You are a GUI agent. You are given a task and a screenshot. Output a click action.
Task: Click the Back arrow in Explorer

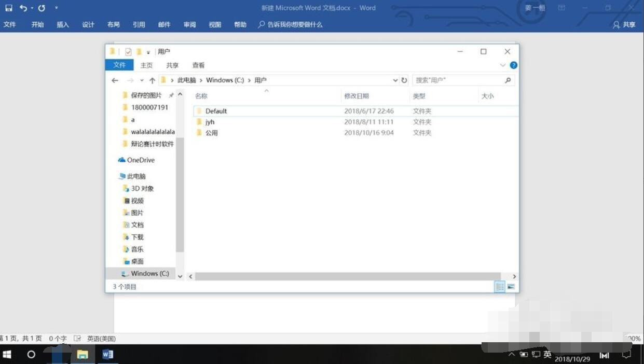tap(115, 80)
